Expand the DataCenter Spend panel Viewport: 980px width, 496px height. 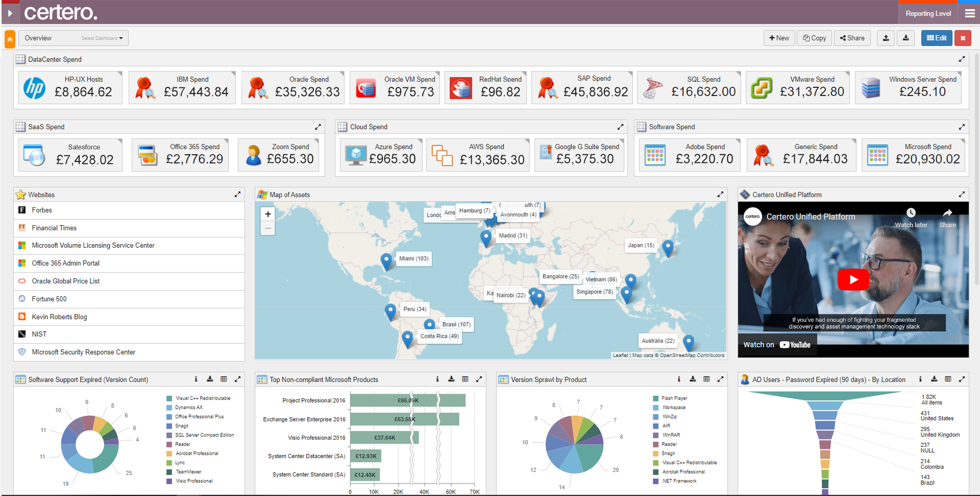pos(962,59)
